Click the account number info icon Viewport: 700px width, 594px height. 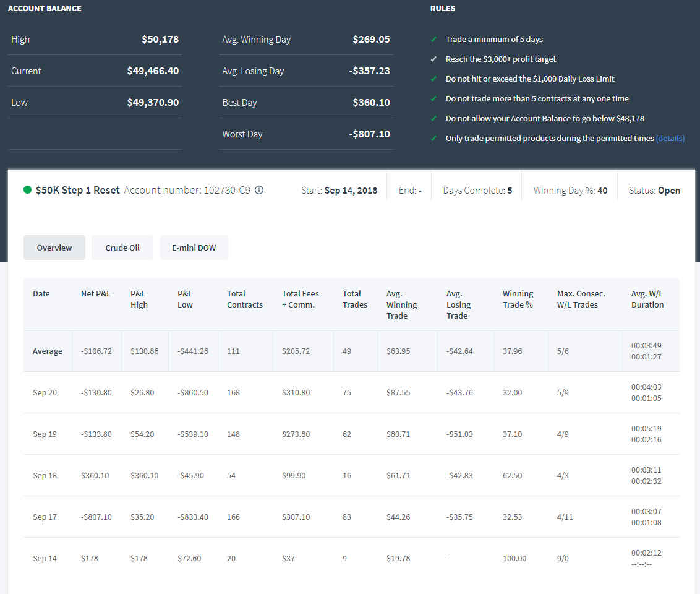tap(259, 190)
